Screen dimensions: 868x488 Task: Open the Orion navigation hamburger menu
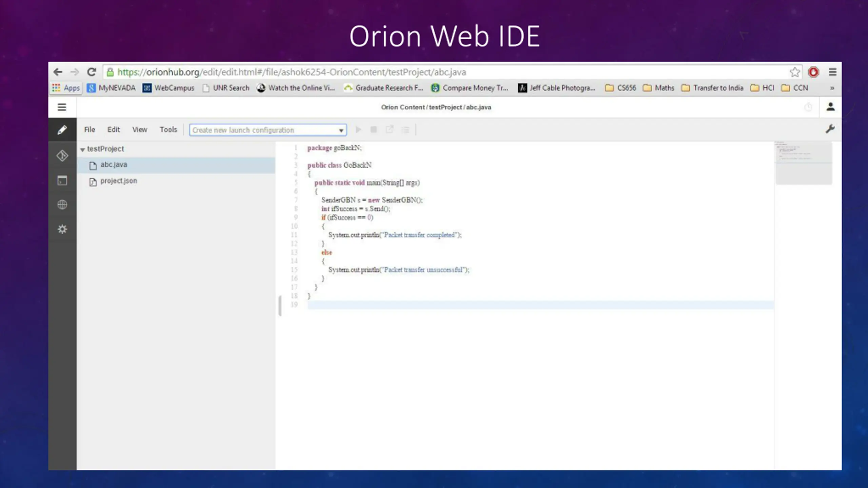pos(62,107)
